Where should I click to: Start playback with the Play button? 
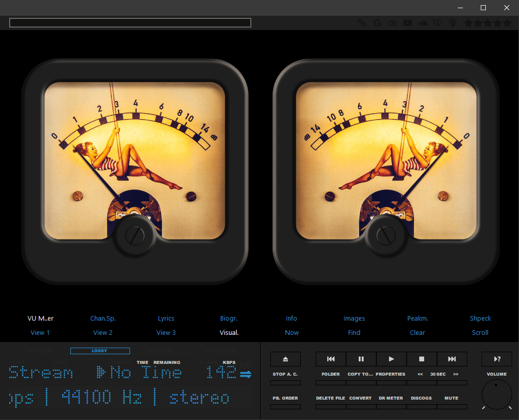point(391,359)
